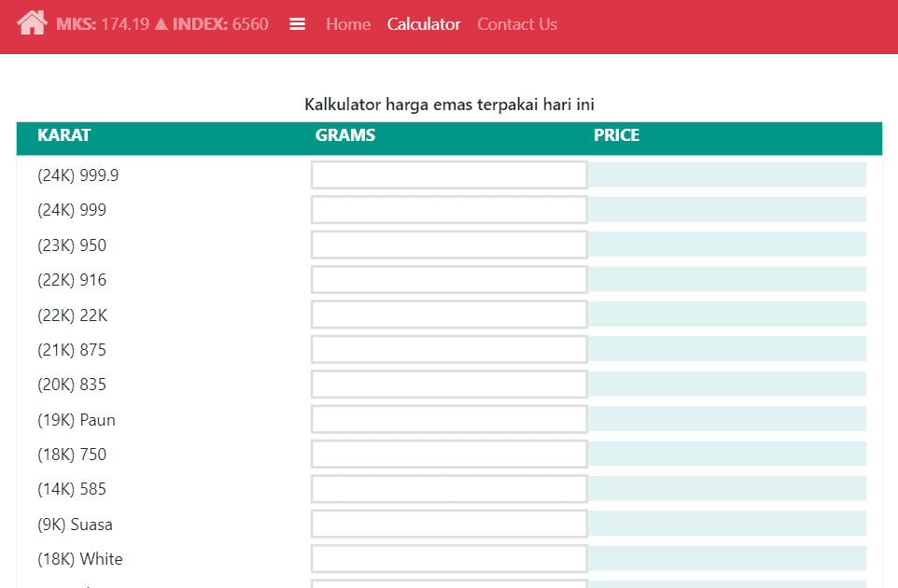The width and height of the screenshot is (898, 588).
Task: Click the upward triangle price indicator
Action: [x=161, y=24]
